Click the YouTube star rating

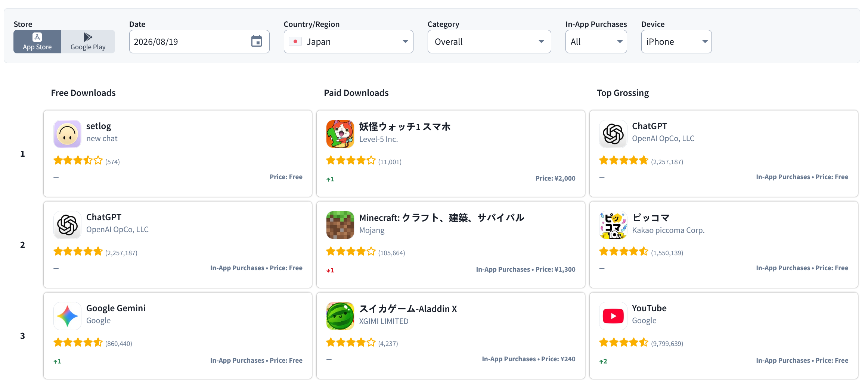623,342
